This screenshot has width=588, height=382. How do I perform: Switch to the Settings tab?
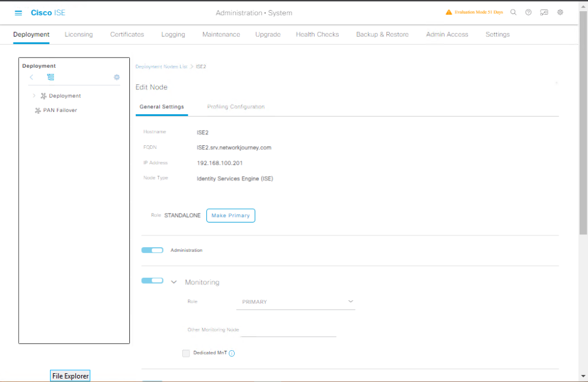tap(497, 34)
